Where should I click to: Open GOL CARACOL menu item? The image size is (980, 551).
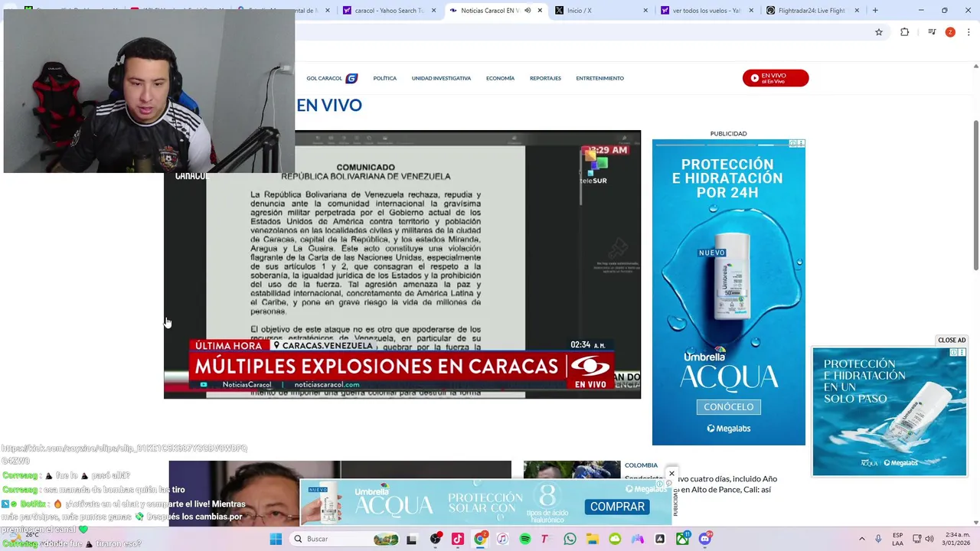(332, 78)
